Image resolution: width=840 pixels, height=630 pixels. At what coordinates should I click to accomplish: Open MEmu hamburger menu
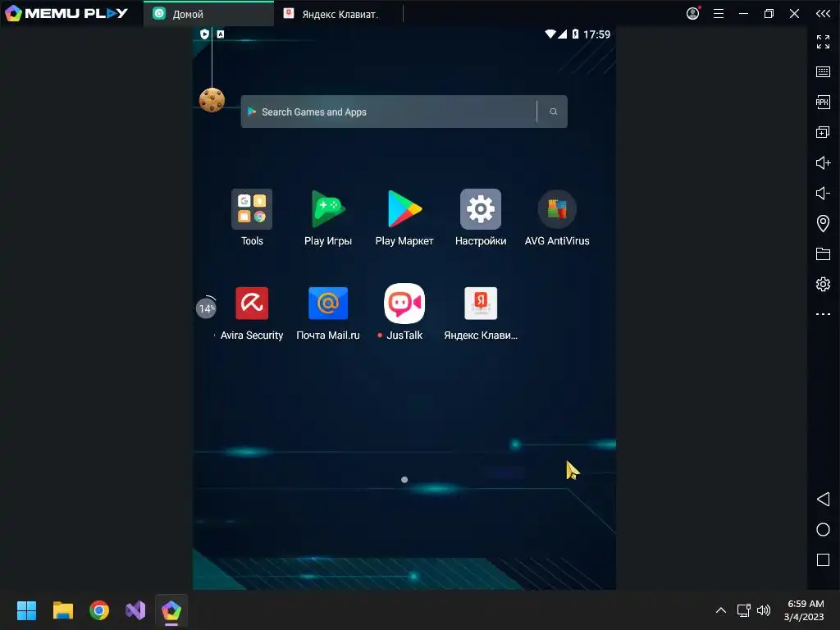719,14
